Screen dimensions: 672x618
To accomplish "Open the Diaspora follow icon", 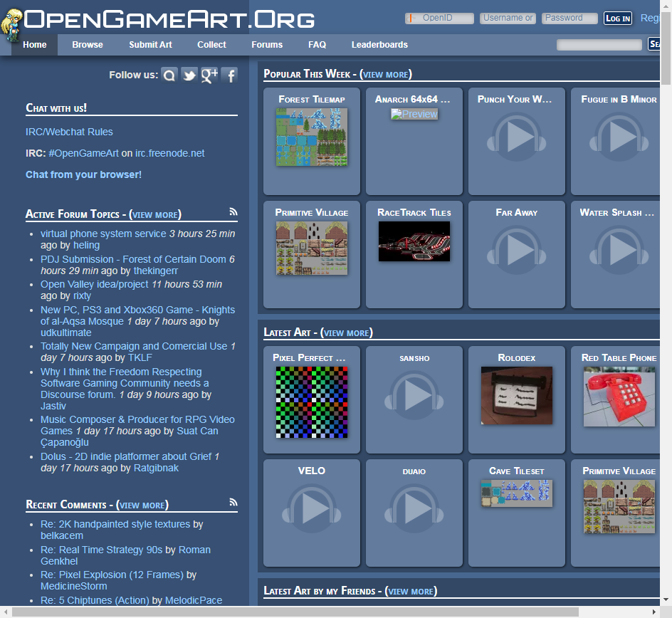I will click(169, 75).
